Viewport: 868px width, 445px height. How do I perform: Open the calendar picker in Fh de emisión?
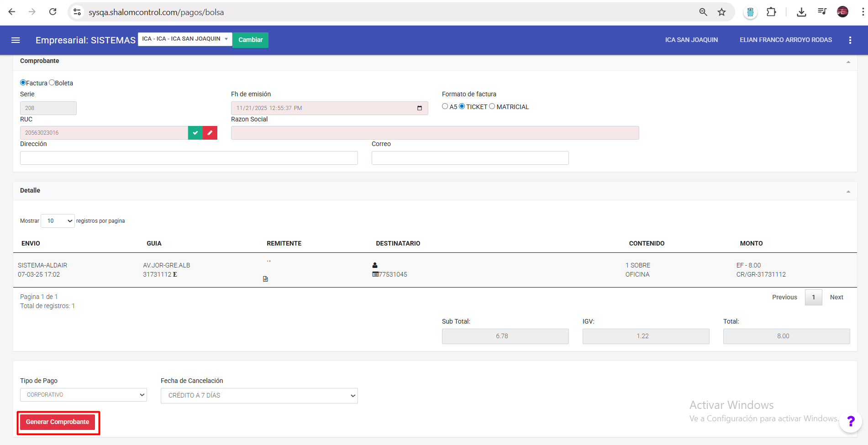419,108
